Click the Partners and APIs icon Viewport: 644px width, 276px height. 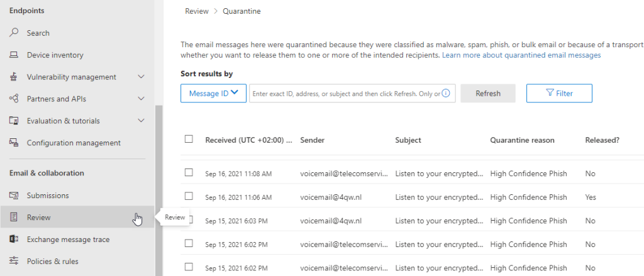point(14,99)
